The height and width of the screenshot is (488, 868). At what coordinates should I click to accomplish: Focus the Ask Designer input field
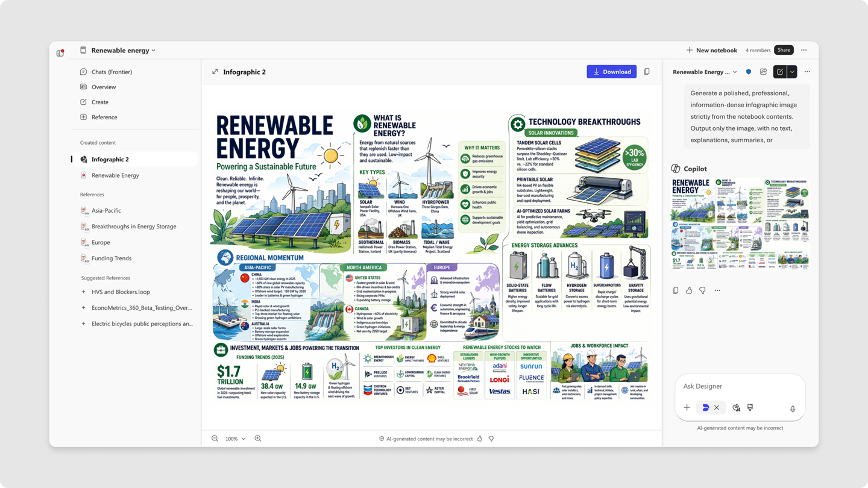[x=740, y=386]
